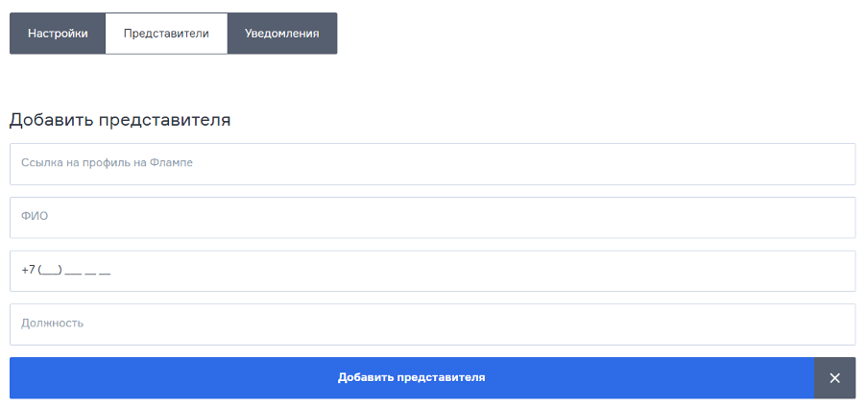Open the Настройки tab
868x407 pixels.
click(58, 34)
